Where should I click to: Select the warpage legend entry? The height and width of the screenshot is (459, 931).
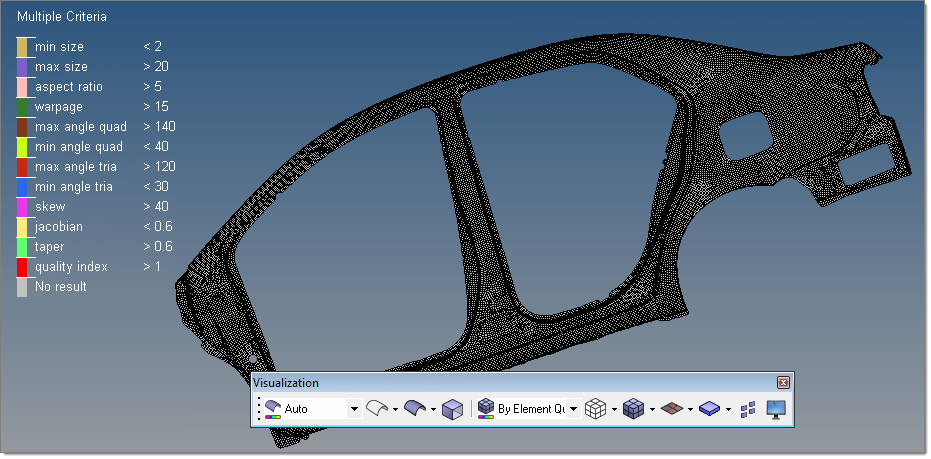point(59,107)
